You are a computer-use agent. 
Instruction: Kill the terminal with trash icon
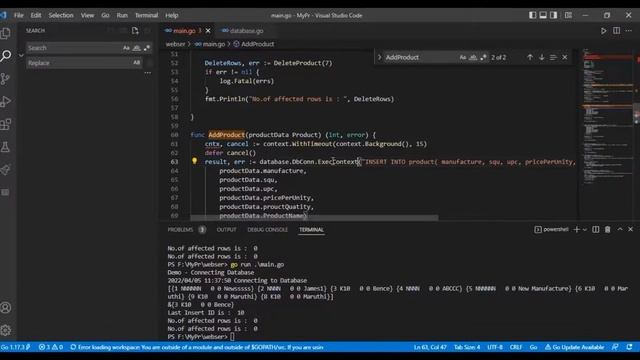point(607,229)
